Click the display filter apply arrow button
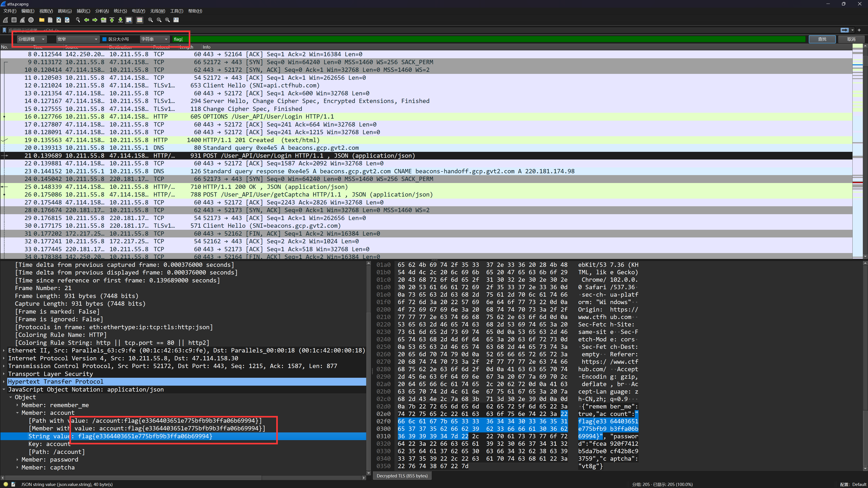Viewport: 868px width, 488px height. tap(844, 30)
